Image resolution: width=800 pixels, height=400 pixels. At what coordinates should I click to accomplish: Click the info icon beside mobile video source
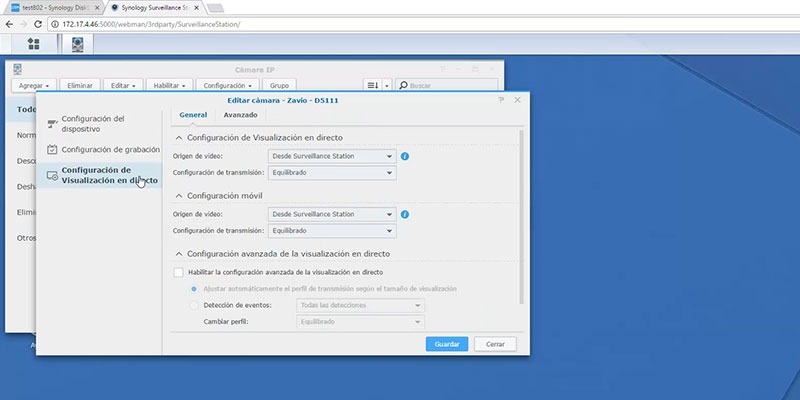tap(405, 215)
